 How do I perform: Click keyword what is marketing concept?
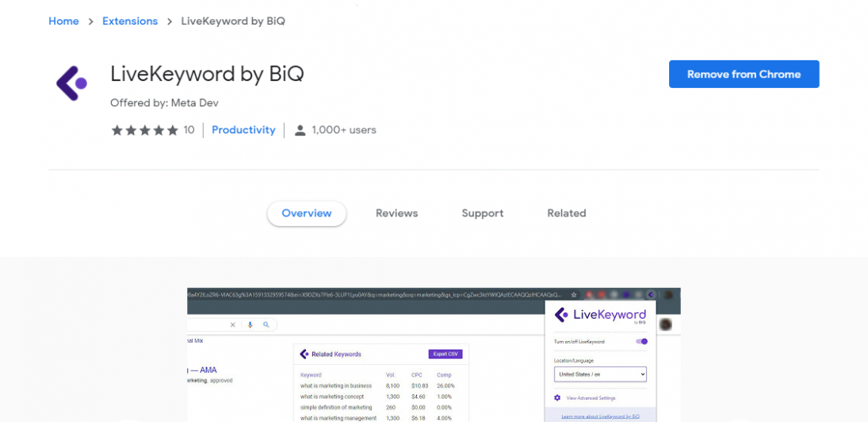point(331,397)
